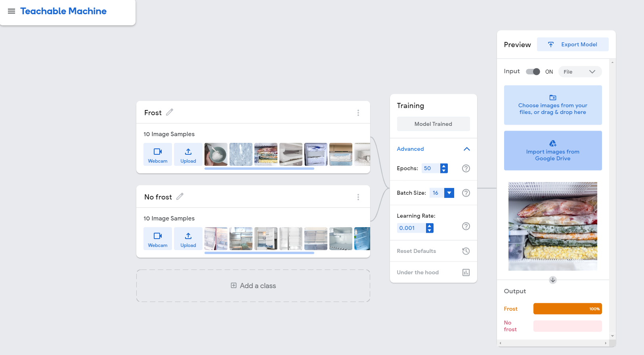Screen dimensions: 644x355
Task: Click the Frost output label
Action: [510, 309]
